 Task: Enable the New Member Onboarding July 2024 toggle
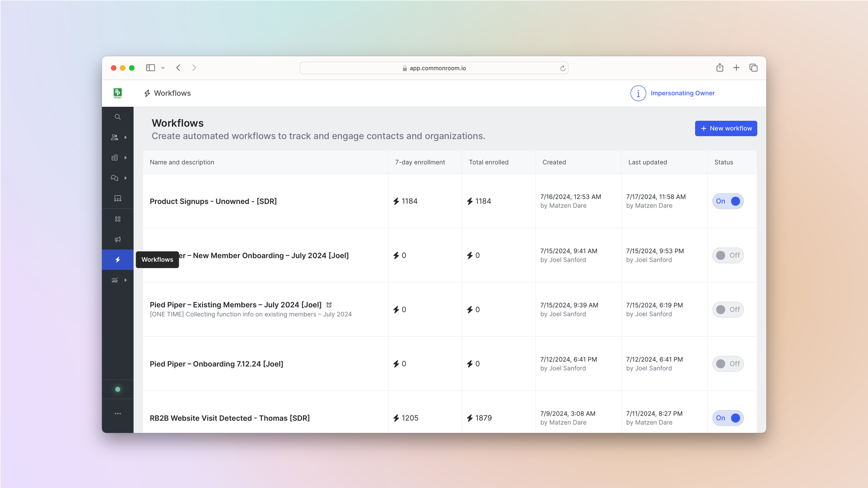tap(728, 255)
